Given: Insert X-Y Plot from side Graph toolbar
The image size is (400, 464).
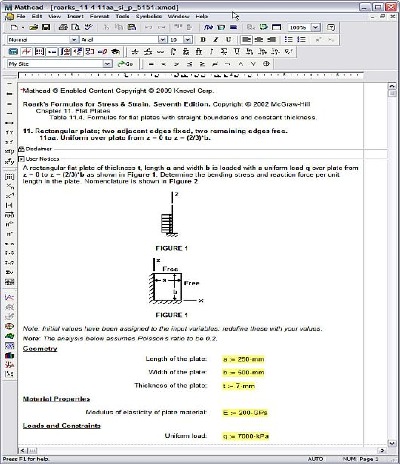Looking at the screenshot, I should coord(10,297).
